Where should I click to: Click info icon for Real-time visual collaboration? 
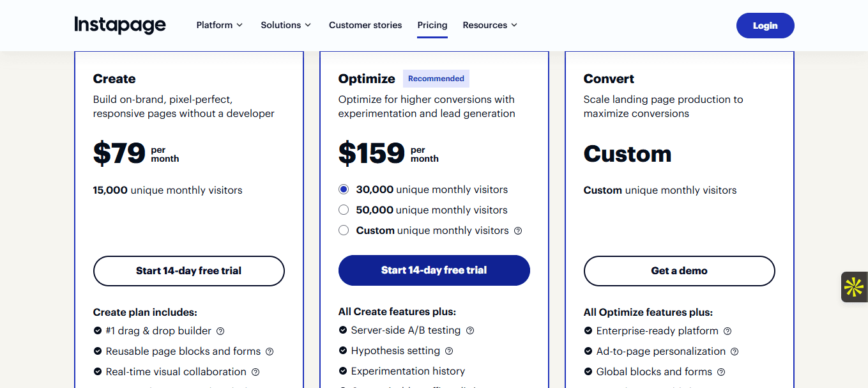(255, 372)
